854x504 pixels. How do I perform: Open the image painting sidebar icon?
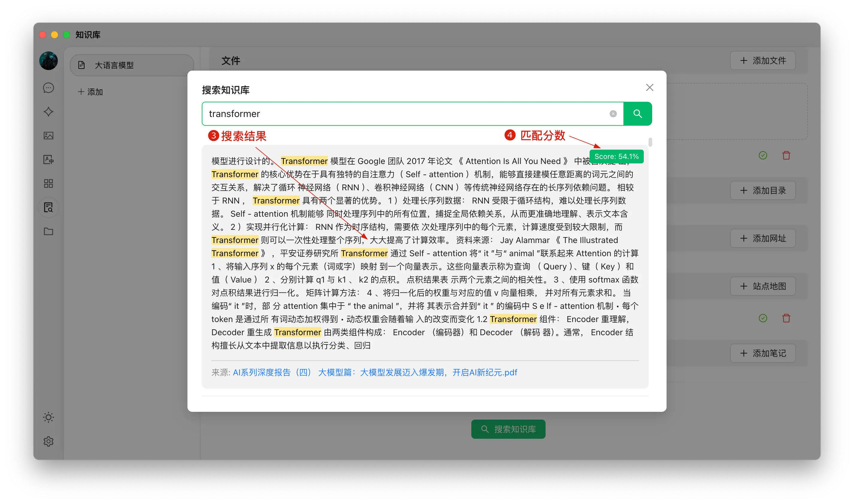pos(49,136)
